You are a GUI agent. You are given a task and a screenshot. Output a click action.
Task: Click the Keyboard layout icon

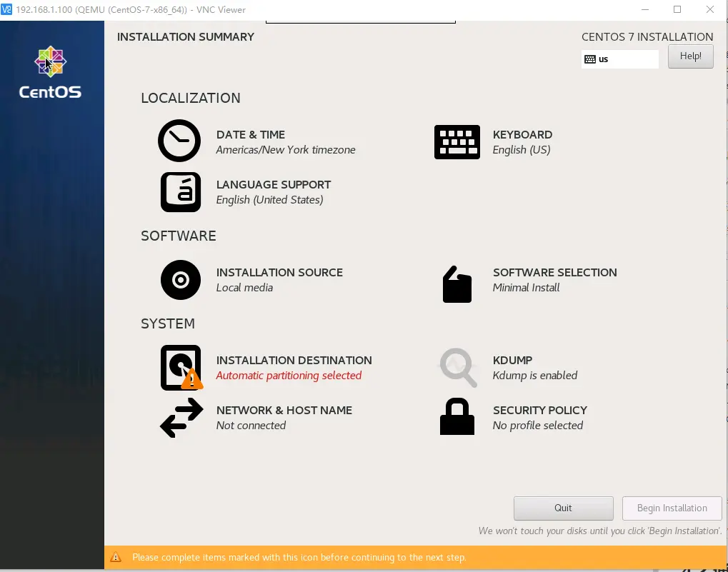(457, 142)
